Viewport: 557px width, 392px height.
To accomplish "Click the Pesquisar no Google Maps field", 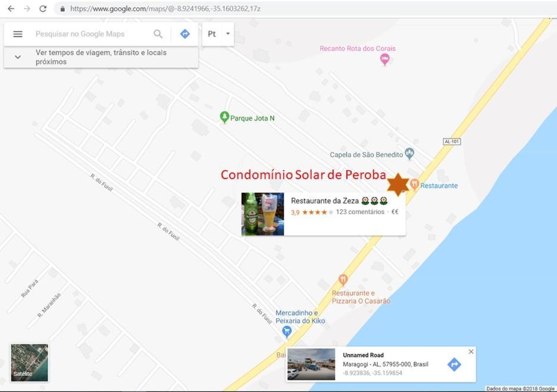I will 80,34.
